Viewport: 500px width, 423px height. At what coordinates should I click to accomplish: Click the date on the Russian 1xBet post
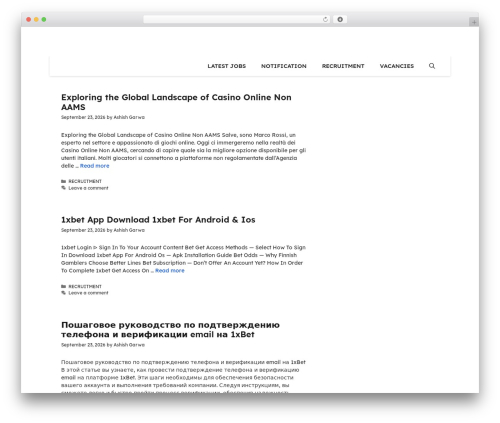[x=83, y=345]
